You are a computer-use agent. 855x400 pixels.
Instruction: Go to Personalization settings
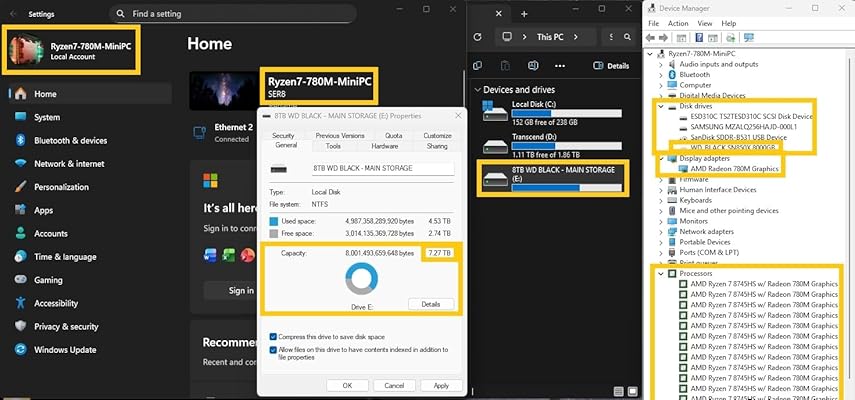point(60,187)
